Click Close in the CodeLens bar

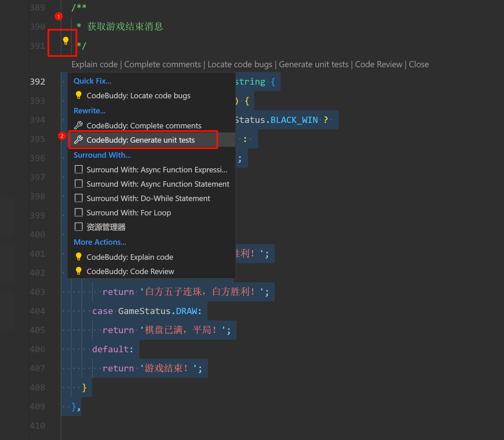pyautogui.click(x=419, y=65)
